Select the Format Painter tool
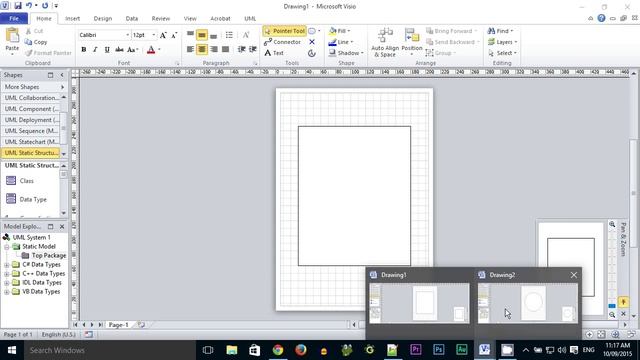Viewport: 640px width, 360px height. coord(48,53)
